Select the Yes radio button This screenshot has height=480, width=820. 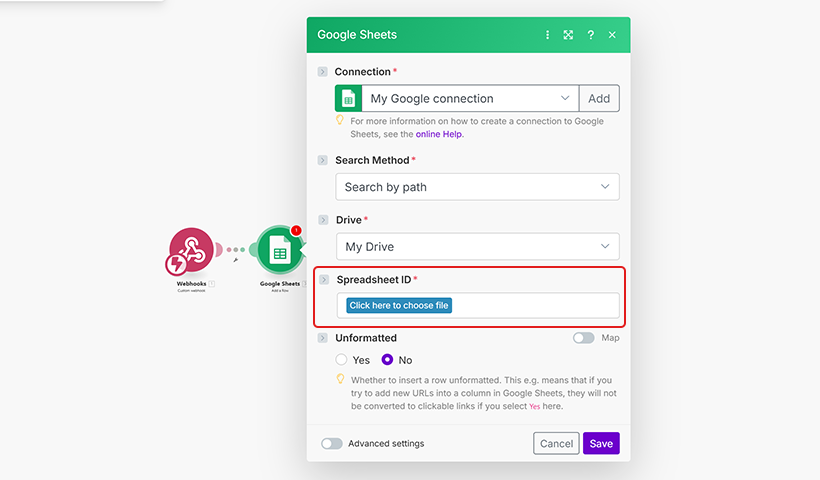342,360
